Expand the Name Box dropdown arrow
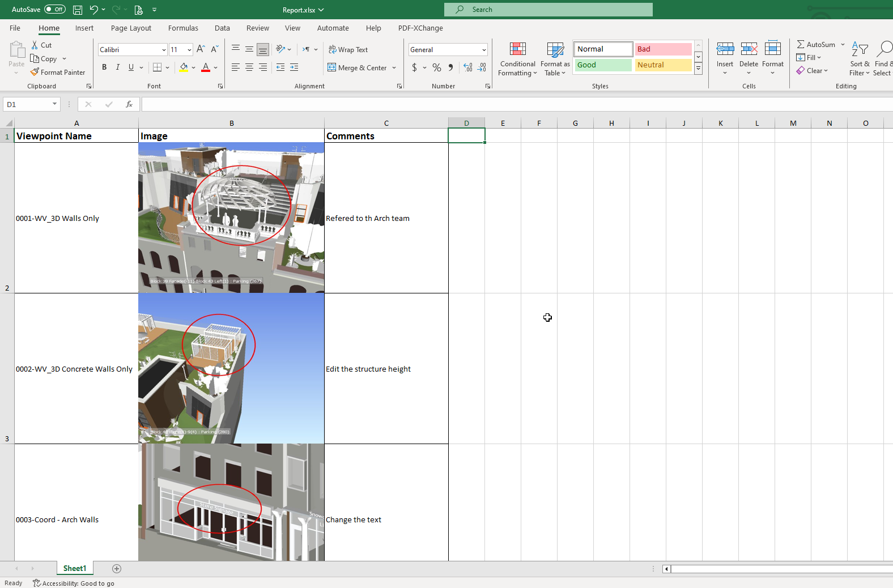 pos(54,104)
